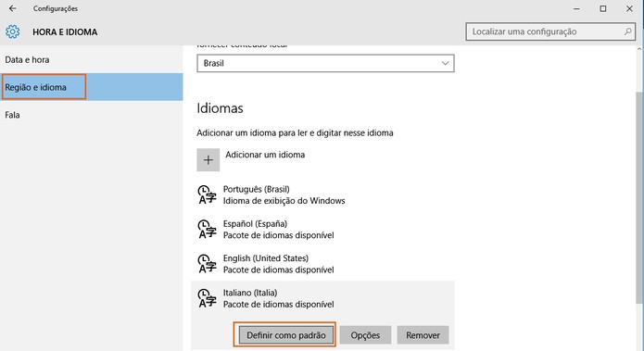Select the Español (España) language entry
Image resolution: width=644 pixels, height=351 pixels.
click(322, 229)
